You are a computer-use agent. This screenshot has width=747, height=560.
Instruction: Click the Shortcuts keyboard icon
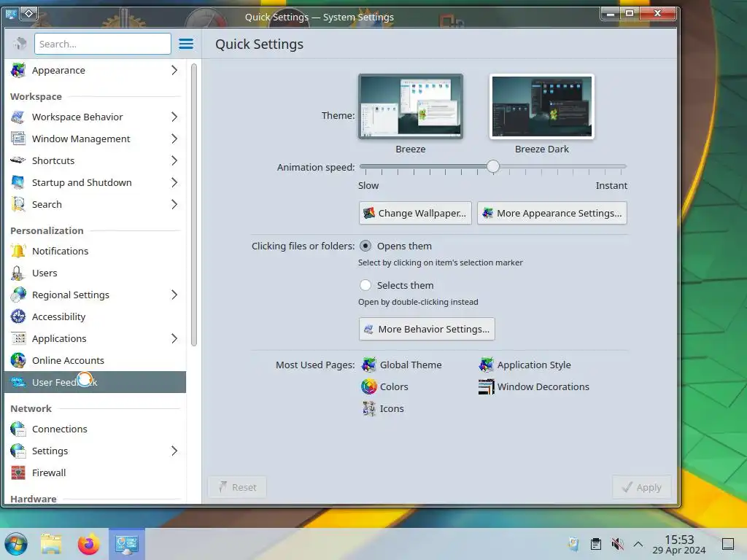pos(18,160)
